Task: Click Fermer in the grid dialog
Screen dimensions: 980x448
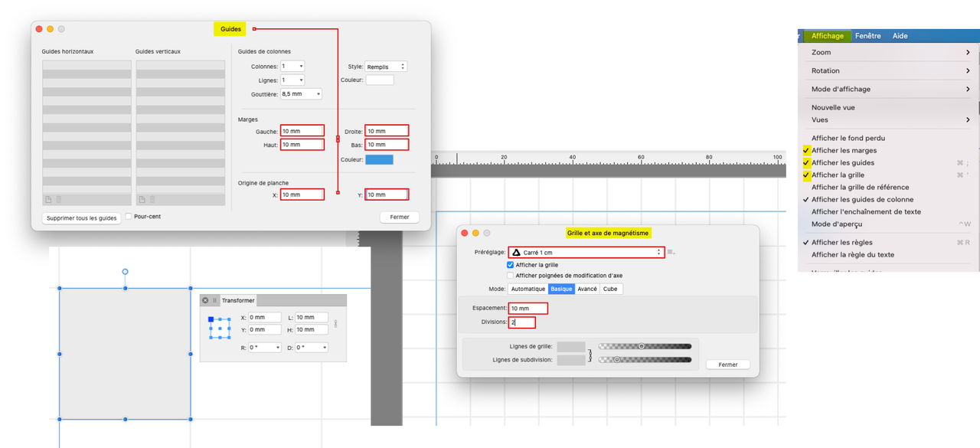Action: pos(728,365)
